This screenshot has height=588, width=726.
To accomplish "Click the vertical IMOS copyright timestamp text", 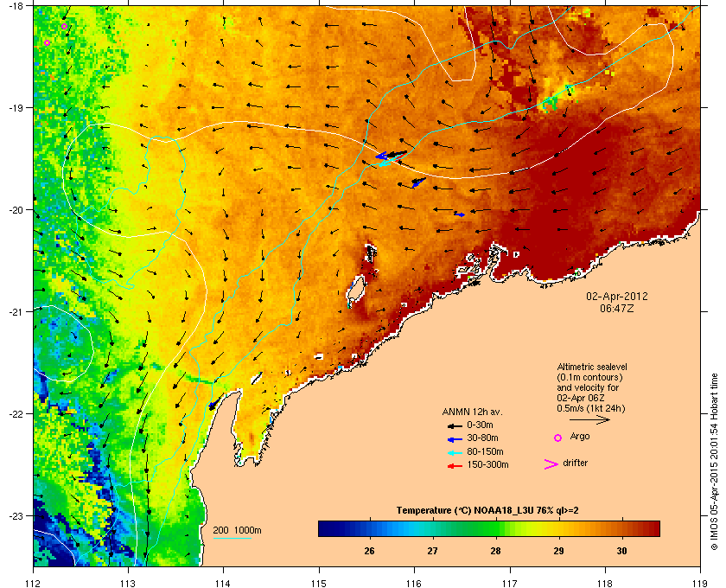I will pyautogui.click(x=714, y=462).
